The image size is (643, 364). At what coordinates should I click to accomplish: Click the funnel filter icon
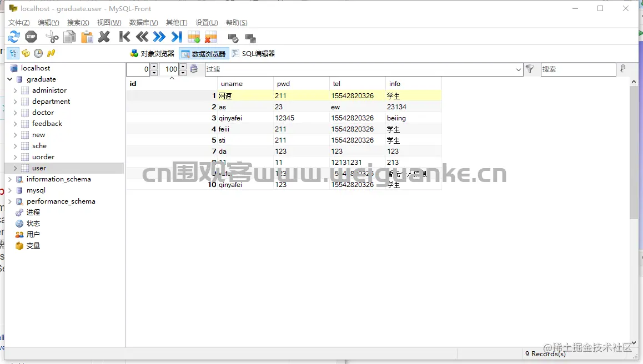pyautogui.click(x=530, y=69)
